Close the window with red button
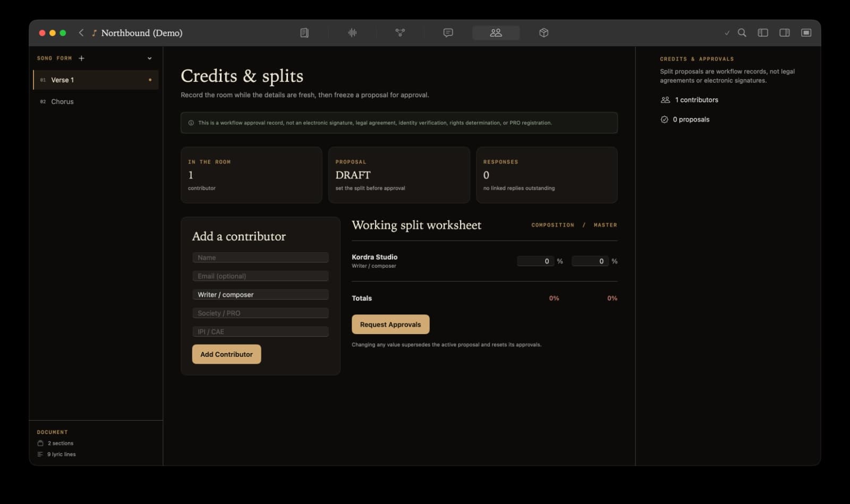This screenshot has width=850, height=504. pos(42,33)
